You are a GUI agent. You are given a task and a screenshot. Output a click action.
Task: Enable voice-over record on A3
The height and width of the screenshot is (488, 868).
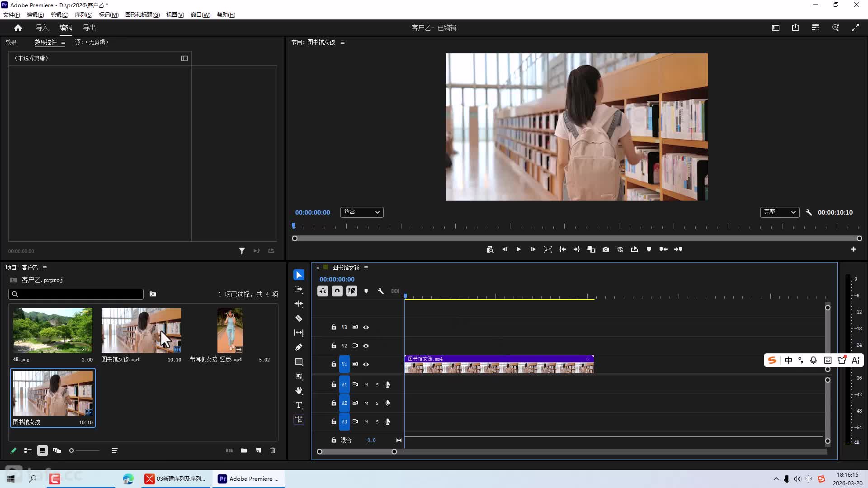(387, 422)
